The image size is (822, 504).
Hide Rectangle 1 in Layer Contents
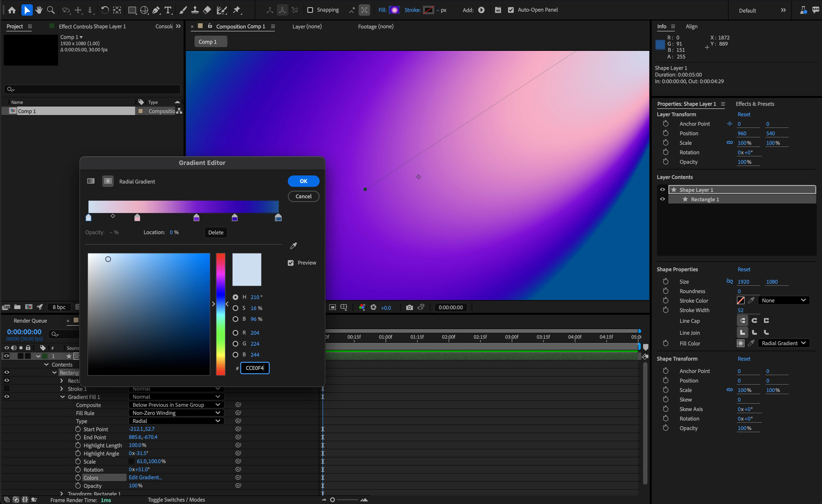(663, 199)
